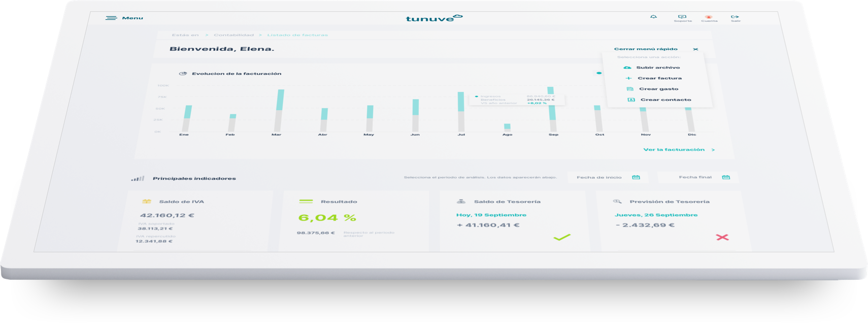This screenshot has width=868, height=323.
Task: Click Cerrar menú rápido
Action: (646, 49)
